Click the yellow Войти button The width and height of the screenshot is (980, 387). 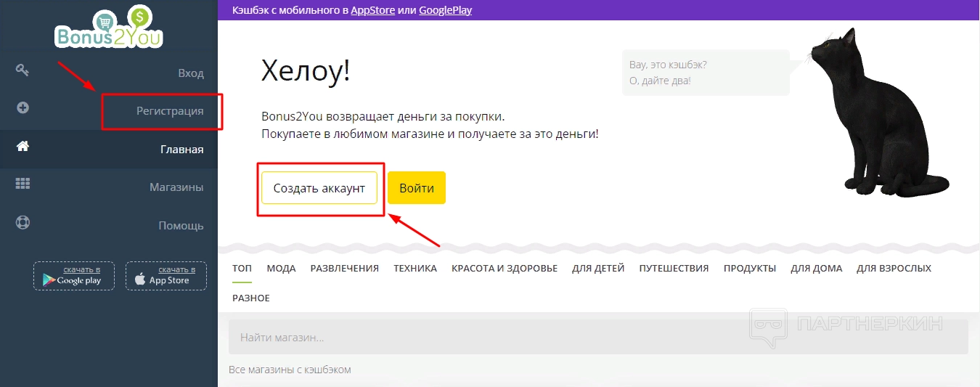coord(417,187)
